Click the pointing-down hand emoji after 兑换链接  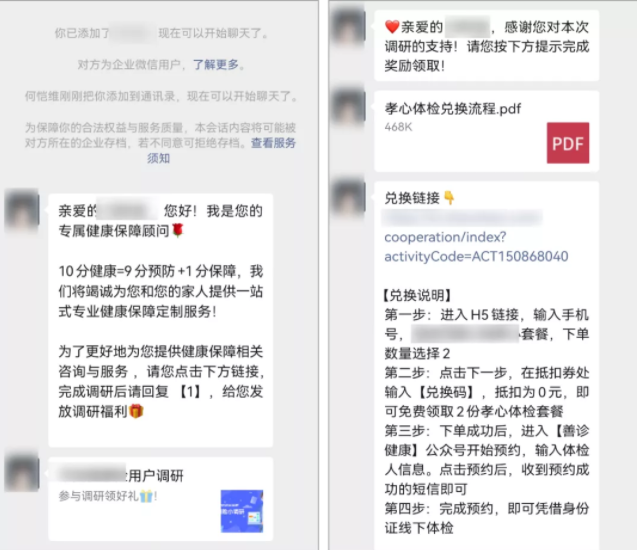coord(449,198)
